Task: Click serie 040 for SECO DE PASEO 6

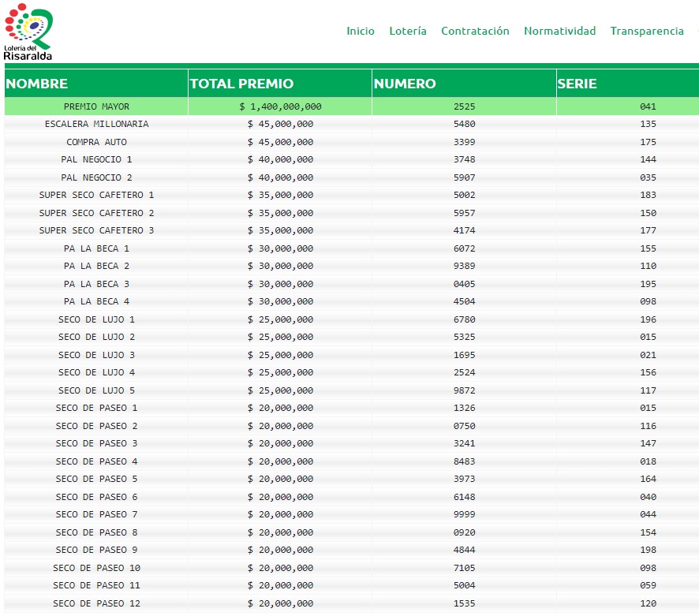Action: (x=648, y=497)
